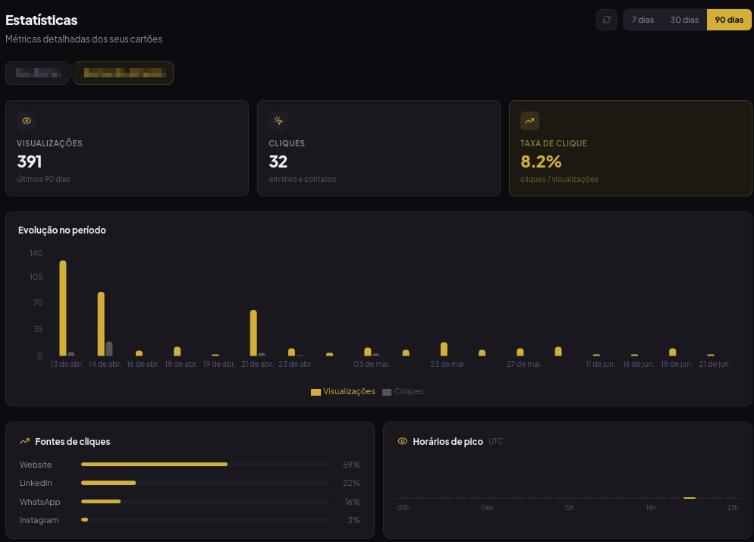Select the 90 dias period tab
754x542 pixels.
point(729,20)
